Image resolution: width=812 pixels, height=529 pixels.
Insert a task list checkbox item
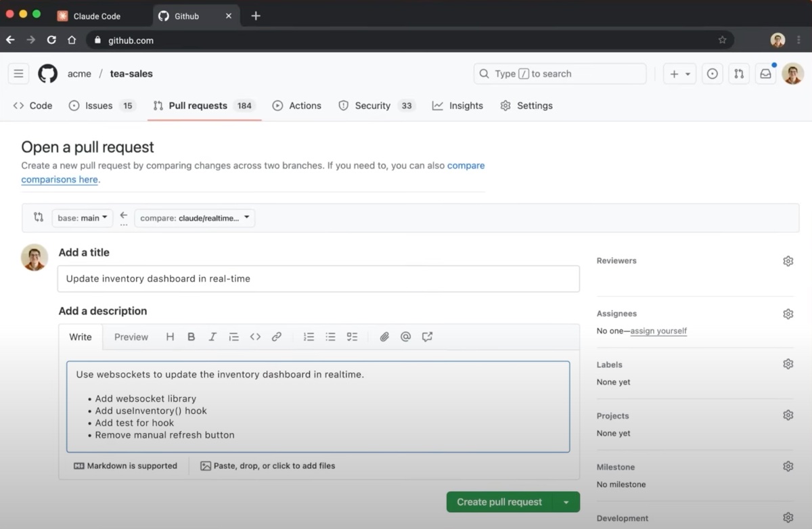(x=352, y=337)
